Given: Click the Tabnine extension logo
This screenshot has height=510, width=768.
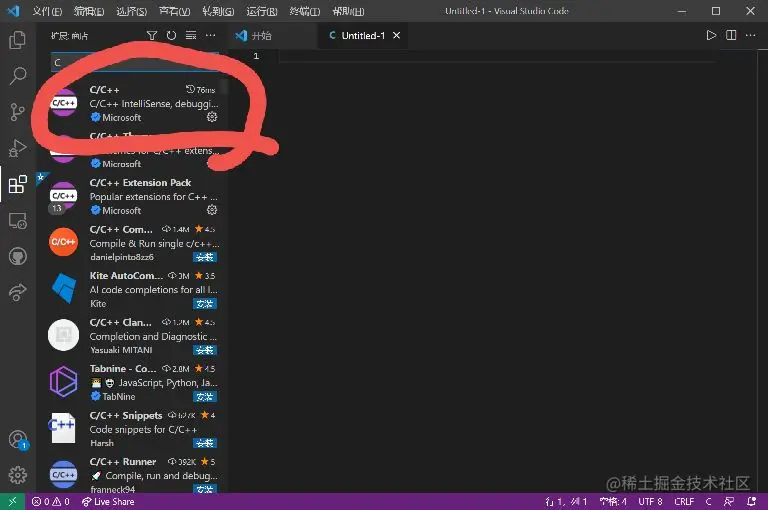Looking at the screenshot, I should (64, 381).
